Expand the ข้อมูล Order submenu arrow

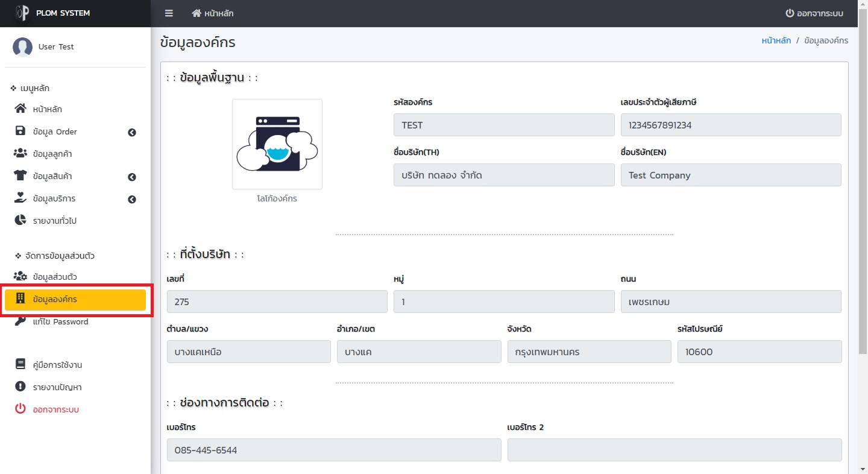132,132
